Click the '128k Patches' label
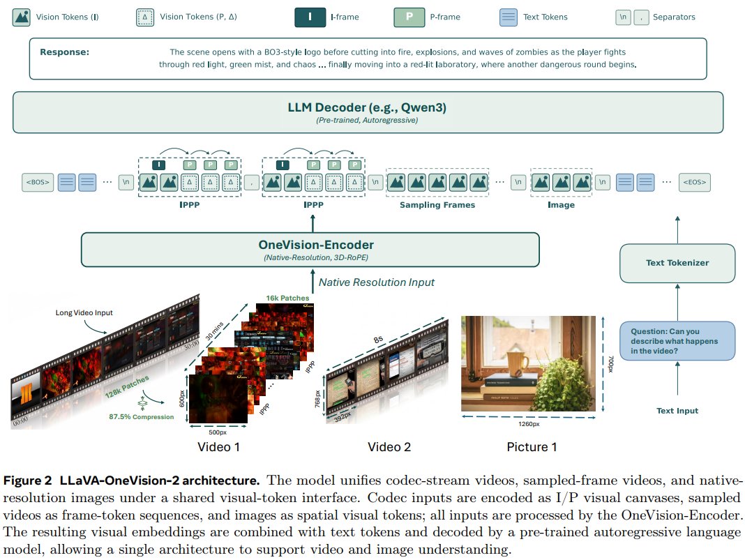Image resolution: width=745 pixels, height=560 pixels. [127, 386]
